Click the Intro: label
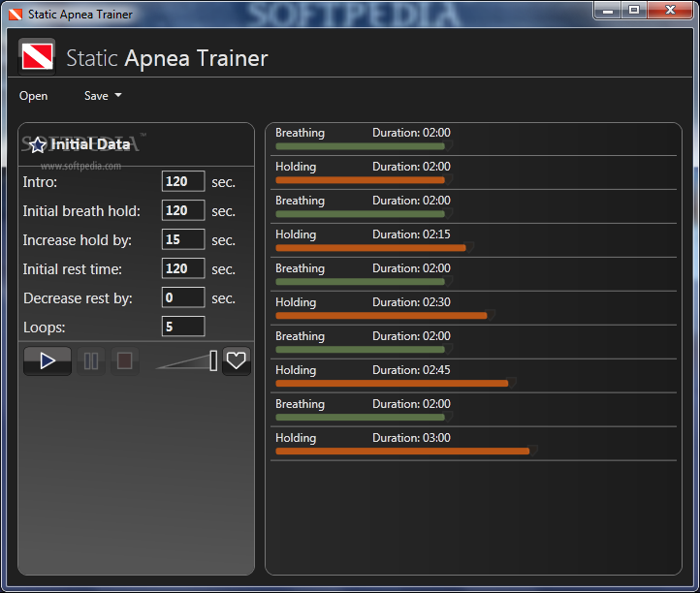The image size is (700, 593). (x=40, y=182)
